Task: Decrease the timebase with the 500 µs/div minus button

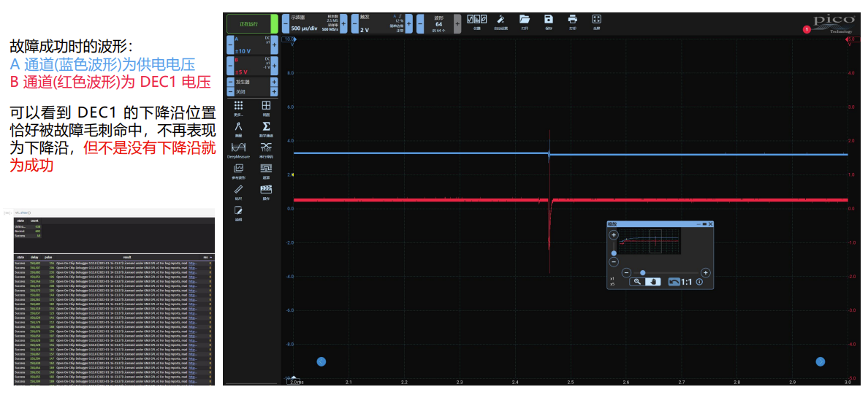Action: pos(286,24)
